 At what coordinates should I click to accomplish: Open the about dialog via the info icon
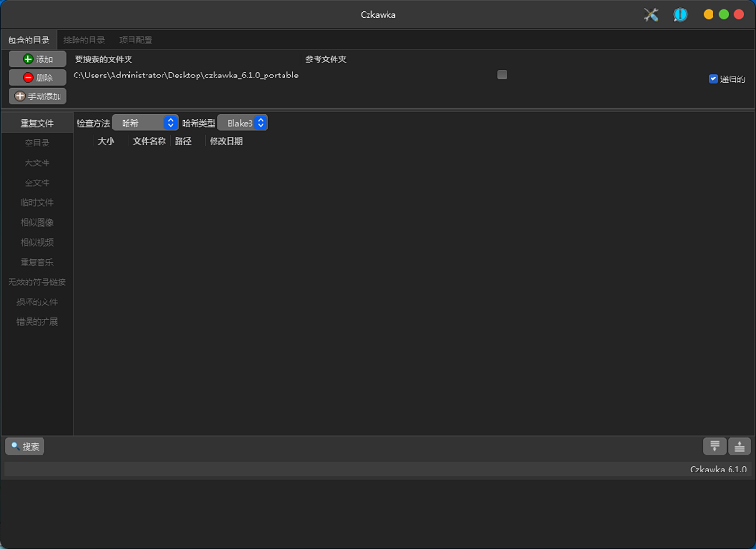click(680, 14)
